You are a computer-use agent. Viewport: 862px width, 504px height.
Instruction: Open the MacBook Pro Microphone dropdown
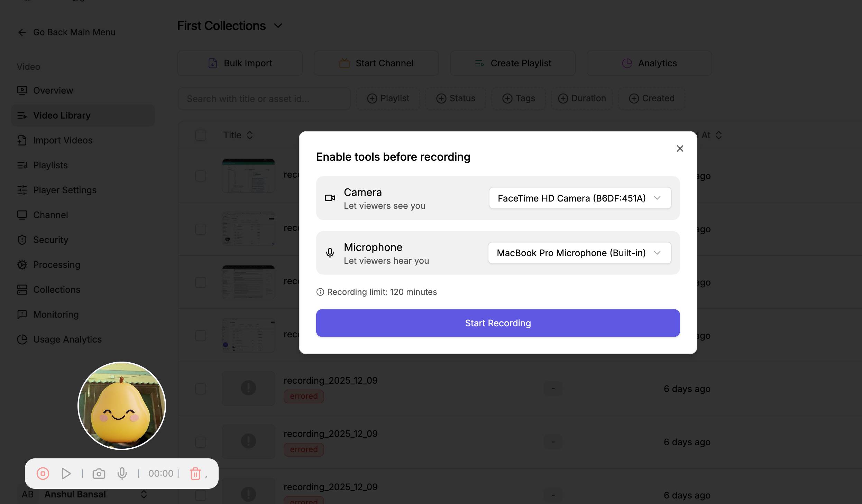coord(579,253)
